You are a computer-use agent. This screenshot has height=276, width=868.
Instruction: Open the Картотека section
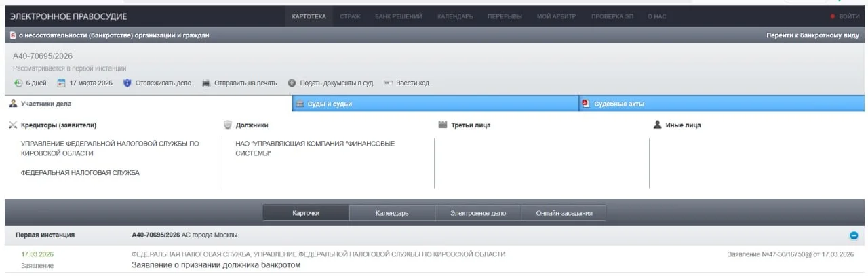click(x=309, y=16)
